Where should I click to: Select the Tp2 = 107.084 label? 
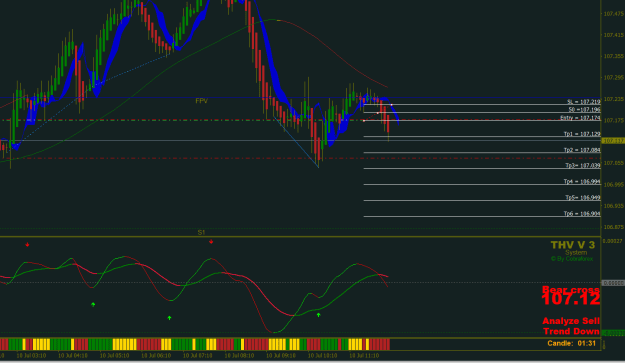click(x=582, y=150)
